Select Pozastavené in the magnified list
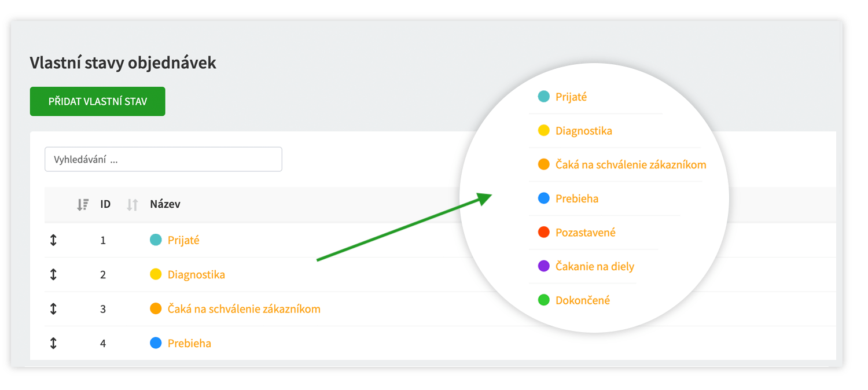 (x=585, y=233)
